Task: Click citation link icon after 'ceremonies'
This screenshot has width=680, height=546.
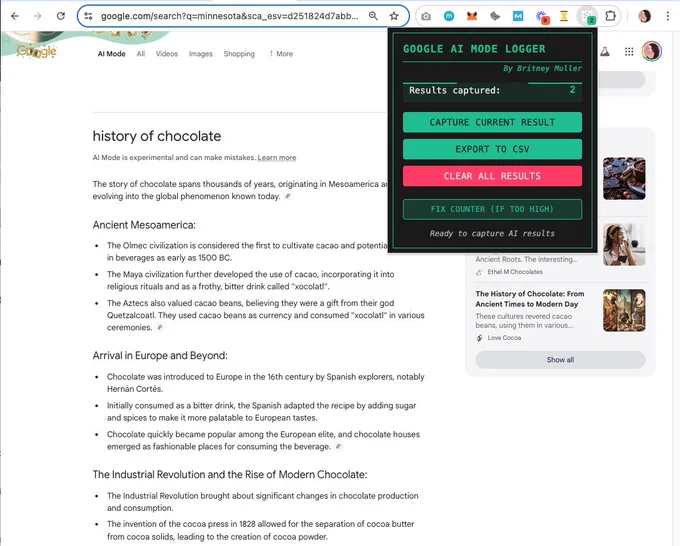Action: click(160, 327)
